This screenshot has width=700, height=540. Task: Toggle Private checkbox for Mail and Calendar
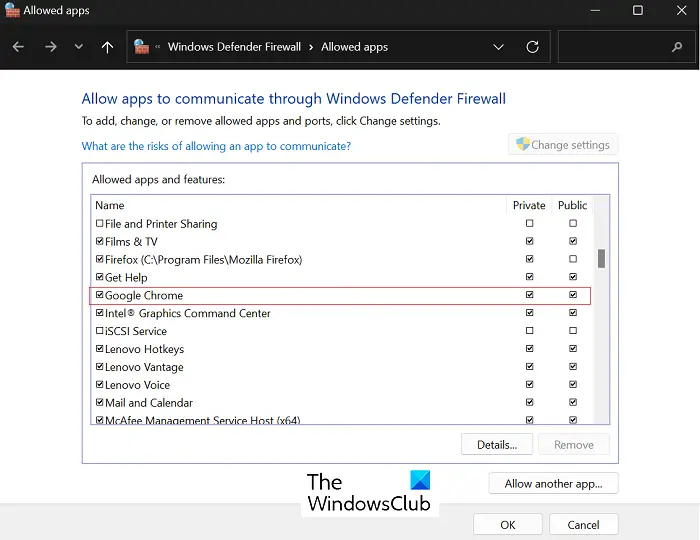[529, 402]
